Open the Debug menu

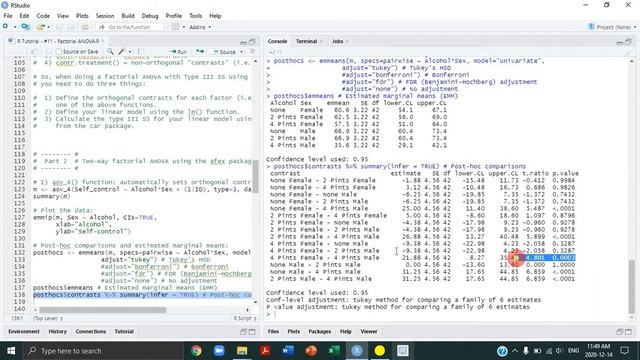(150, 16)
